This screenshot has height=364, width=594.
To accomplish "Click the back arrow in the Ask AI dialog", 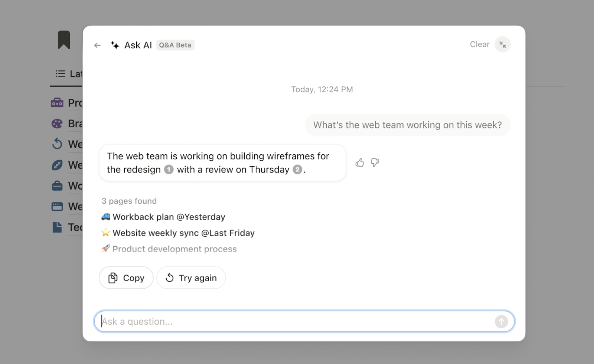I will 97,45.
